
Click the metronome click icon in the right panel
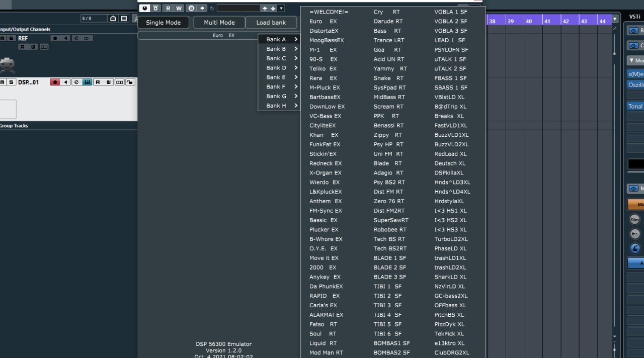[x=635, y=248]
